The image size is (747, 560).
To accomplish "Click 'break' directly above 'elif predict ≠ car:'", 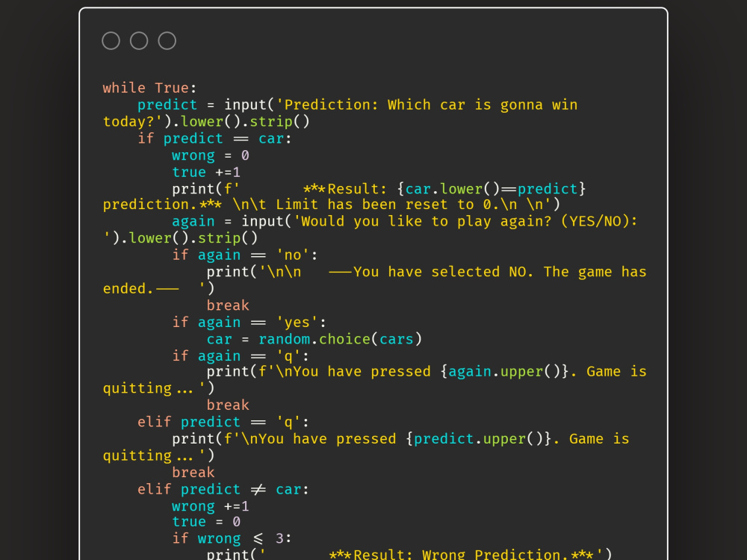I will coord(193,473).
